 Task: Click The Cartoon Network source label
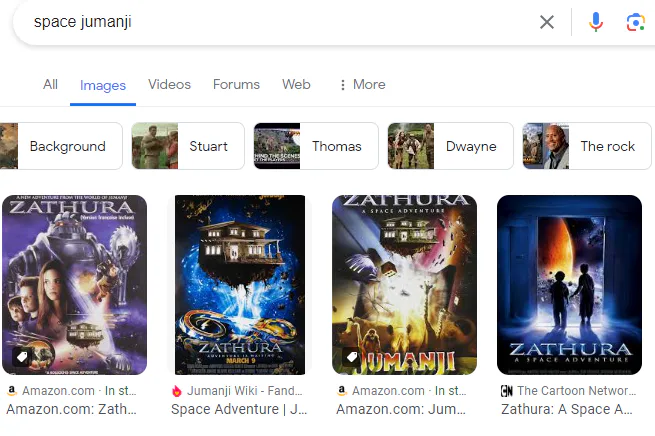[576, 390]
